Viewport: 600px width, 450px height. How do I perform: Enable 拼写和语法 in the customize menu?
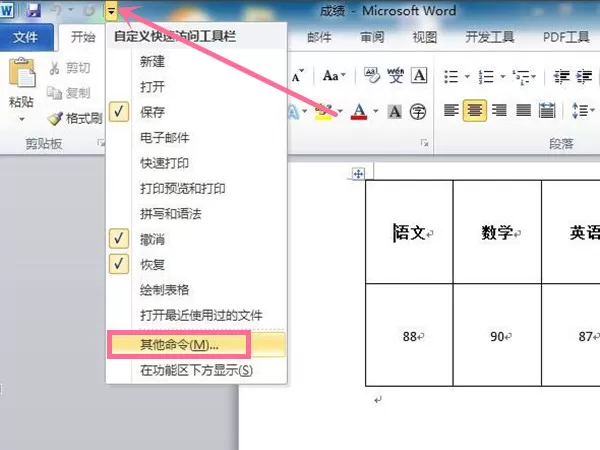196,214
